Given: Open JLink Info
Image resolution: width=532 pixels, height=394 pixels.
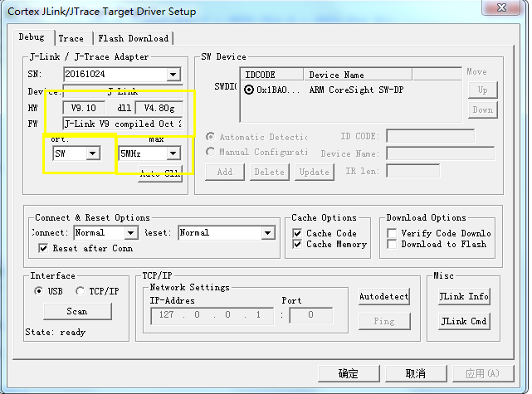Looking at the screenshot, I should point(464,296).
